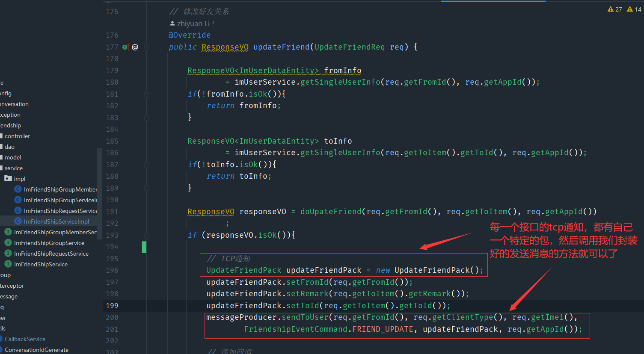Click the sendToUser method call
644x354 pixels.
click(x=306, y=317)
